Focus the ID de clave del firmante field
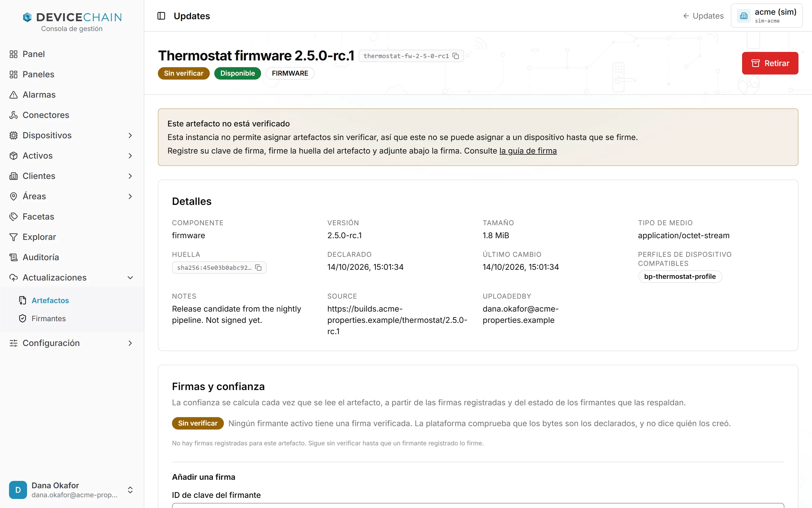The image size is (812, 508). point(478,506)
